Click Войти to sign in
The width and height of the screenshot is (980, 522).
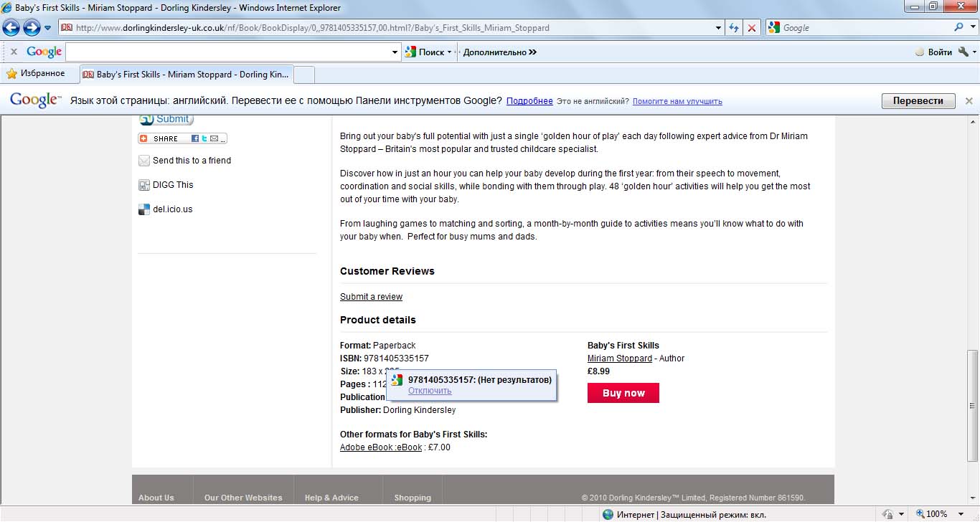tap(933, 52)
